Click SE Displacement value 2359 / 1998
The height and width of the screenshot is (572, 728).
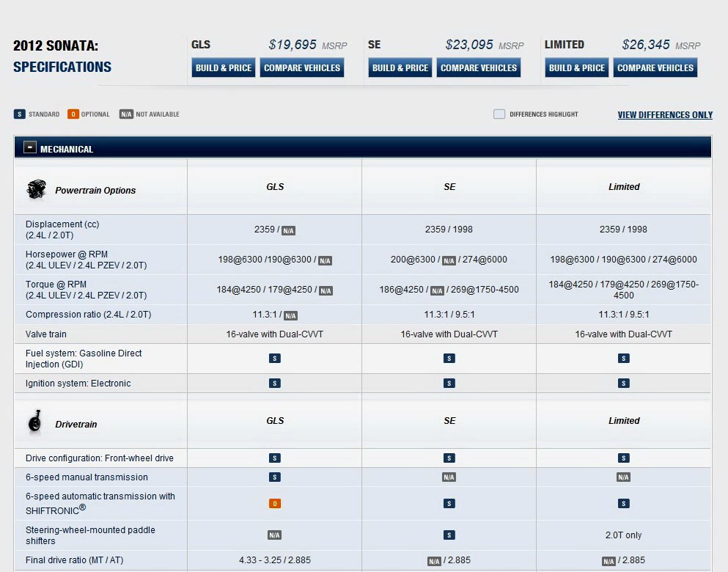pyautogui.click(x=449, y=230)
